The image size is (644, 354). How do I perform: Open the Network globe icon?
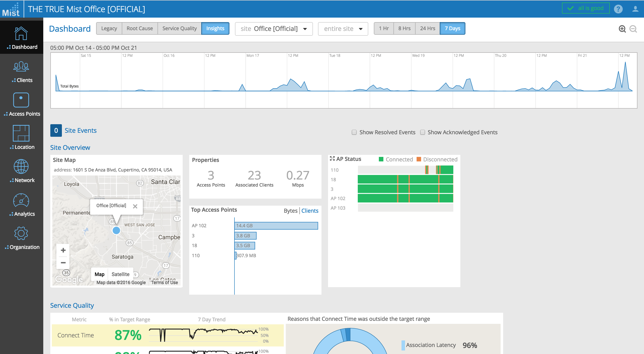[x=21, y=167]
